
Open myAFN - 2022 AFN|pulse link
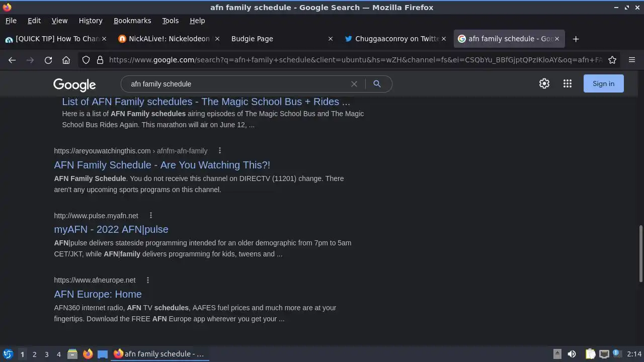(111, 229)
